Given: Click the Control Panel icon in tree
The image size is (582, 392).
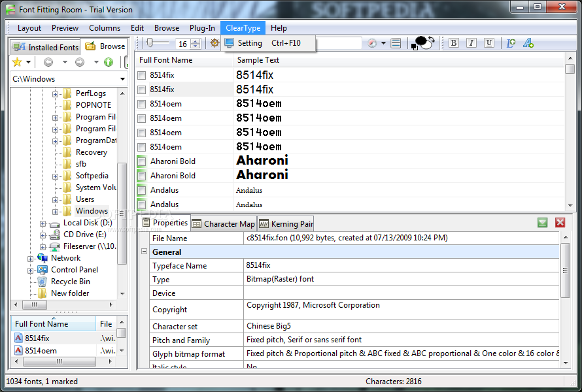Looking at the screenshot, I should [43, 270].
